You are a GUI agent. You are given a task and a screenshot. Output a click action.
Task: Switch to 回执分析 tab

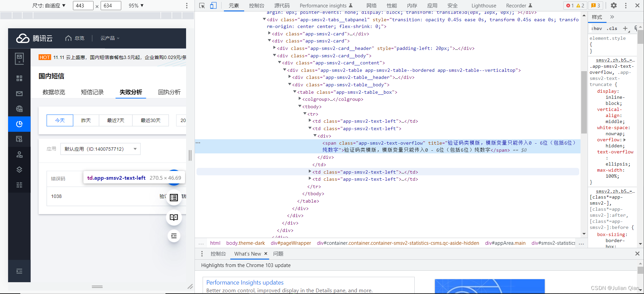pyautogui.click(x=169, y=92)
